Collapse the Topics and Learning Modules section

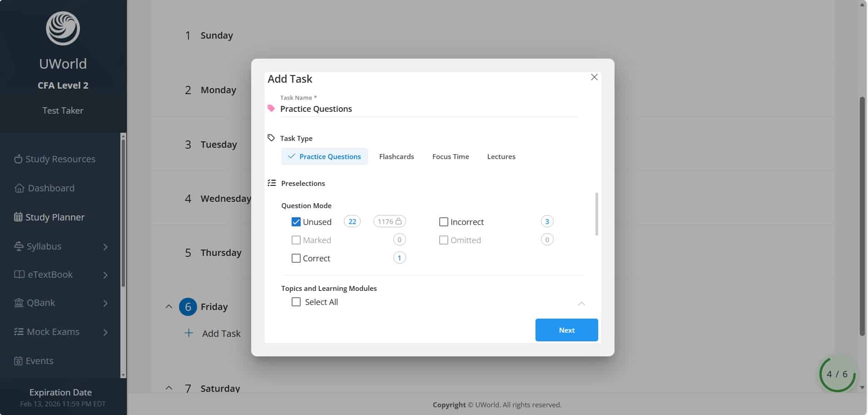[x=581, y=303]
